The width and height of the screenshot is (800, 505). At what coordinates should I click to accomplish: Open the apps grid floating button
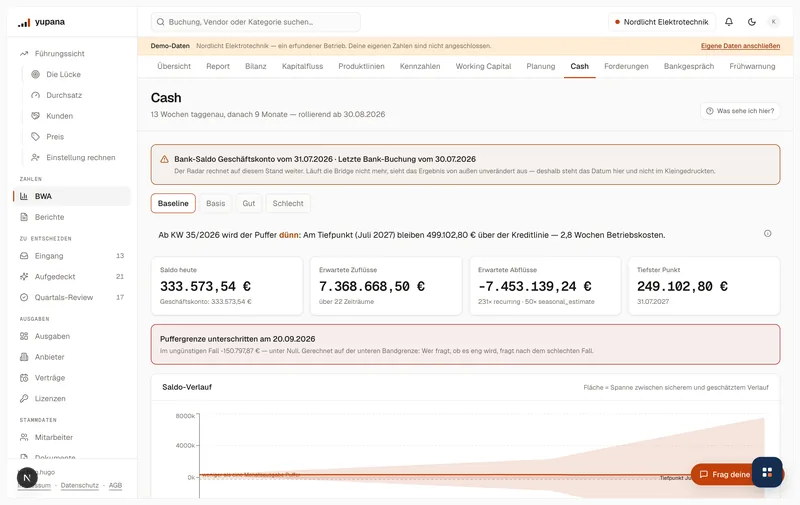pyautogui.click(x=767, y=472)
